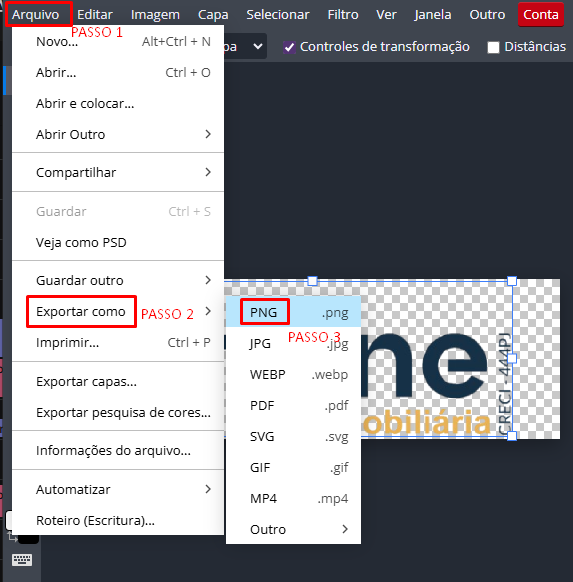Expand the Compartilhar submenu
Image resolution: width=573 pixels, height=582 pixels.
click(118, 172)
